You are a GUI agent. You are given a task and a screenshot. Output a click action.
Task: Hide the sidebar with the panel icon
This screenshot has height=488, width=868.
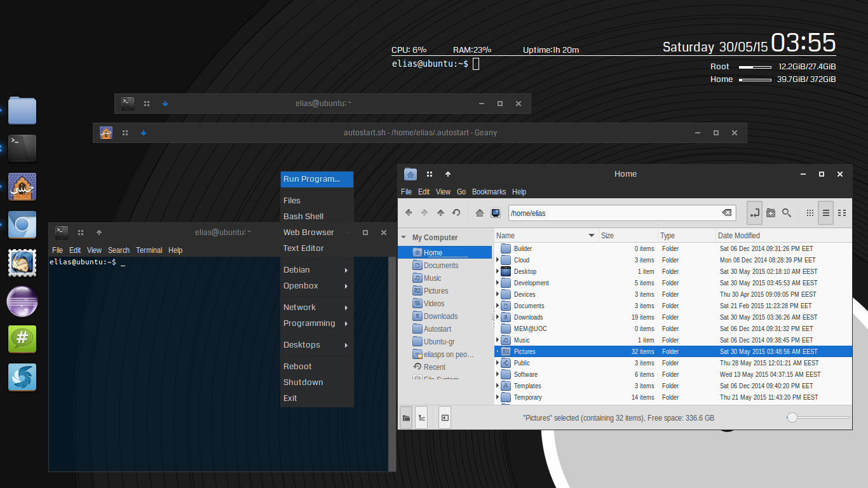445,417
